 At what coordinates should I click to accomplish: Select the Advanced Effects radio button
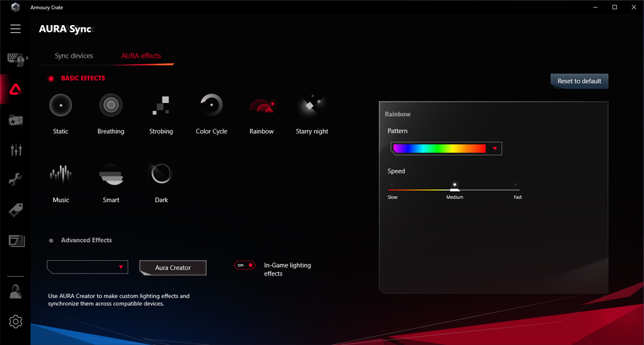(x=51, y=241)
